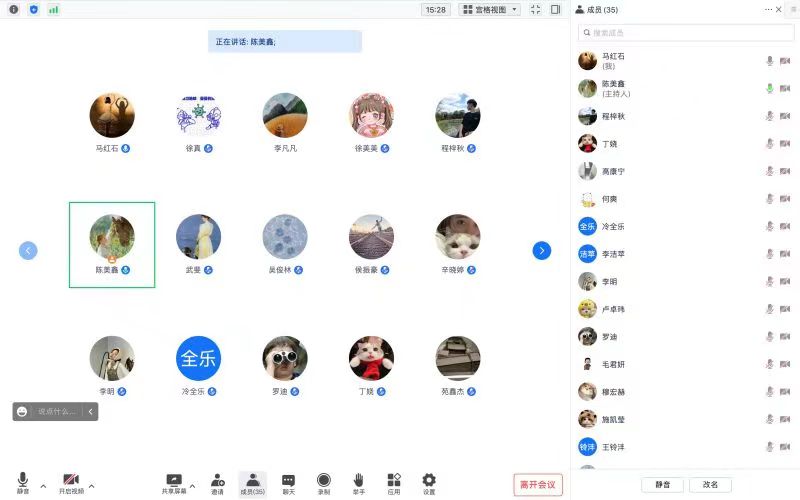
Task: Open the apps (应用) icon
Action: (x=394, y=481)
